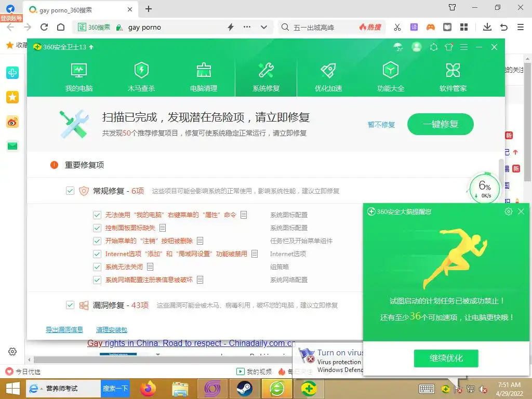The width and height of the screenshot is (532, 399).
Task: Open details icon for 系统无法关闭
Action: (150, 267)
